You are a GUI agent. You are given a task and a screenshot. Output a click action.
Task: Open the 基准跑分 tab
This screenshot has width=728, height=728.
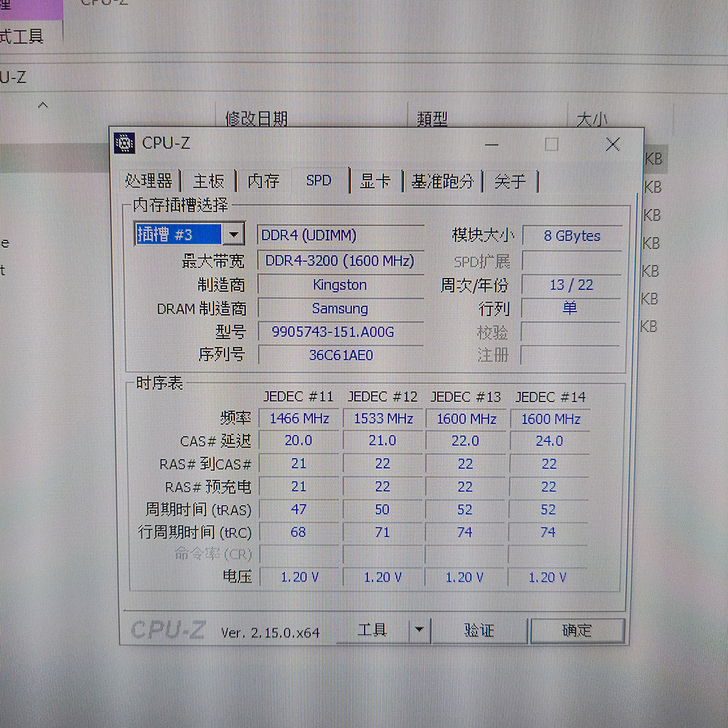(x=442, y=181)
